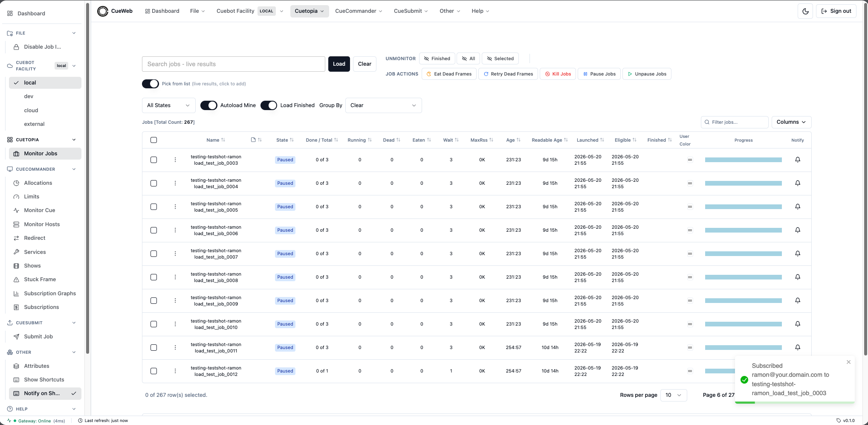This screenshot has height=425, width=868.
Task: Open the CueSubmit top menu
Action: [411, 11]
